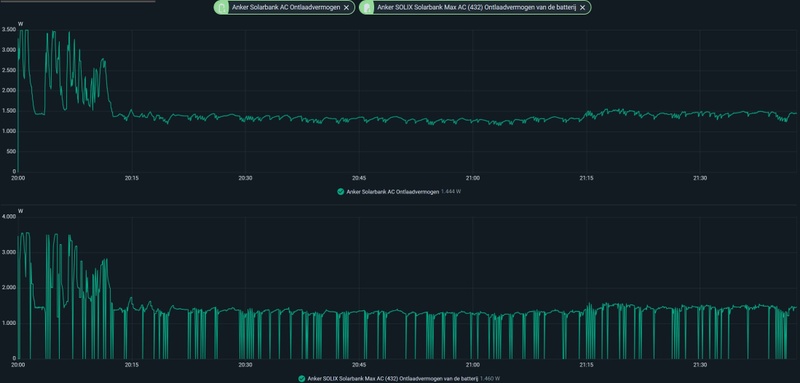Click the 21:30 time label on bottom chart
The height and width of the screenshot is (383, 800).
click(x=700, y=365)
